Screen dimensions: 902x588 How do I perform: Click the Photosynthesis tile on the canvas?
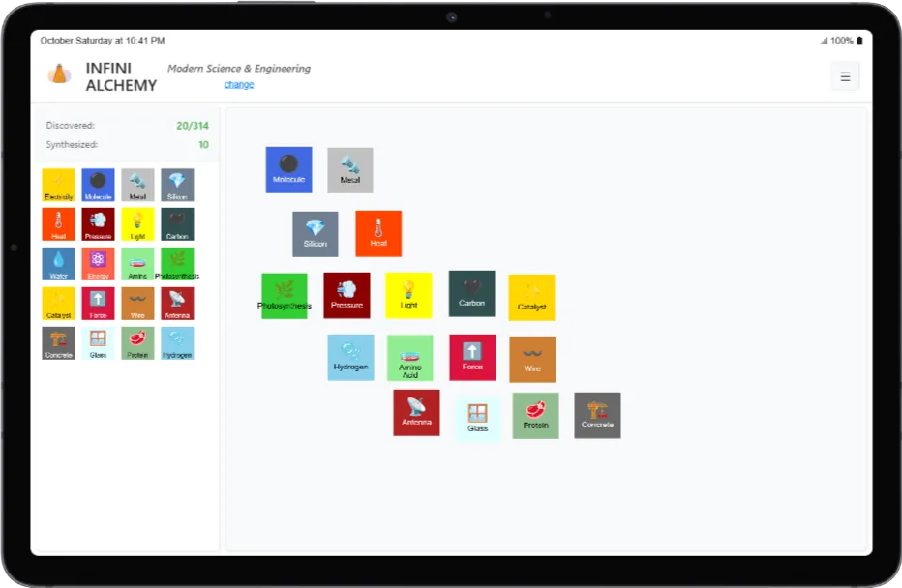[x=285, y=296]
